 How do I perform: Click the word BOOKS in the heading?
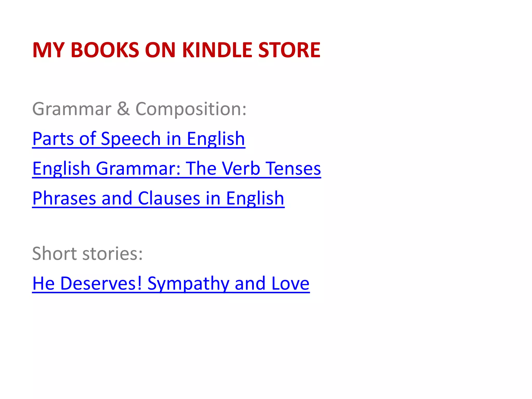pyautogui.click(x=105, y=50)
